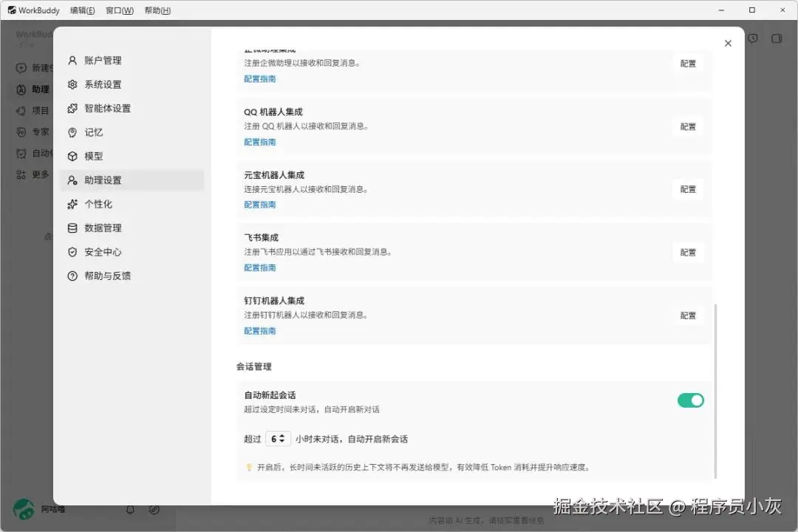Open the 记忆 section icon
Screen dimensions: 798x532
(72, 132)
